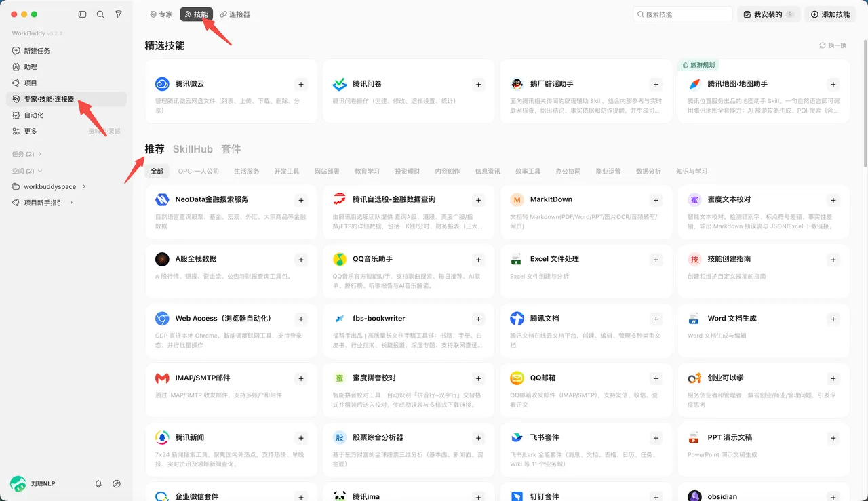Expand the 任务 (2) section
868x501 pixels.
27,154
